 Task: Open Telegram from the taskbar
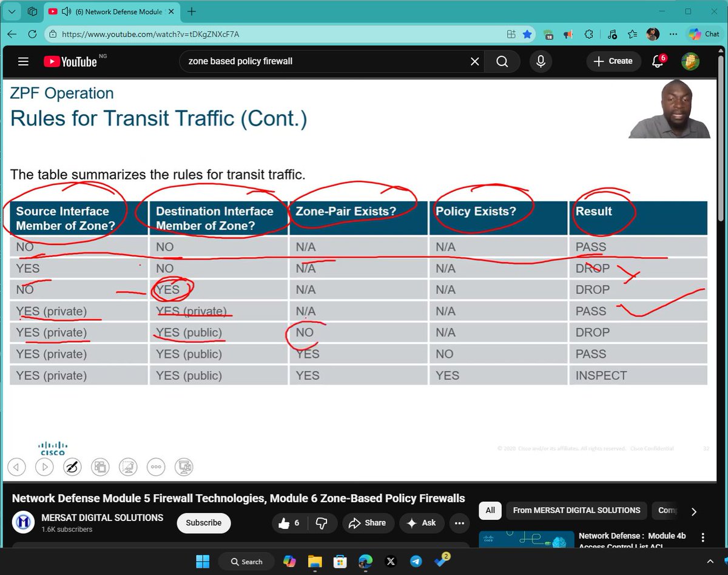point(416,562)
